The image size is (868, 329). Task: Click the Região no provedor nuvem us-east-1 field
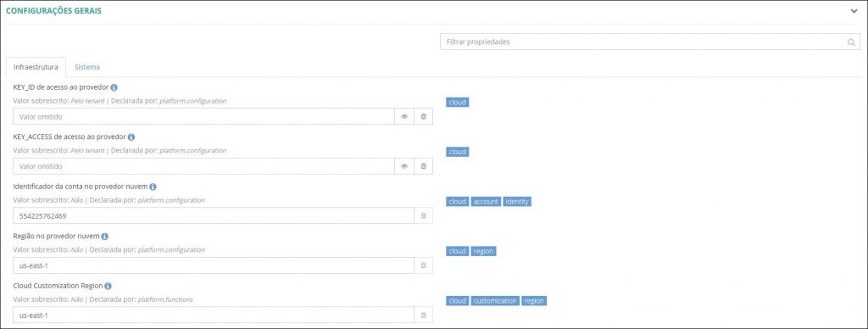(x=214, y=265)
